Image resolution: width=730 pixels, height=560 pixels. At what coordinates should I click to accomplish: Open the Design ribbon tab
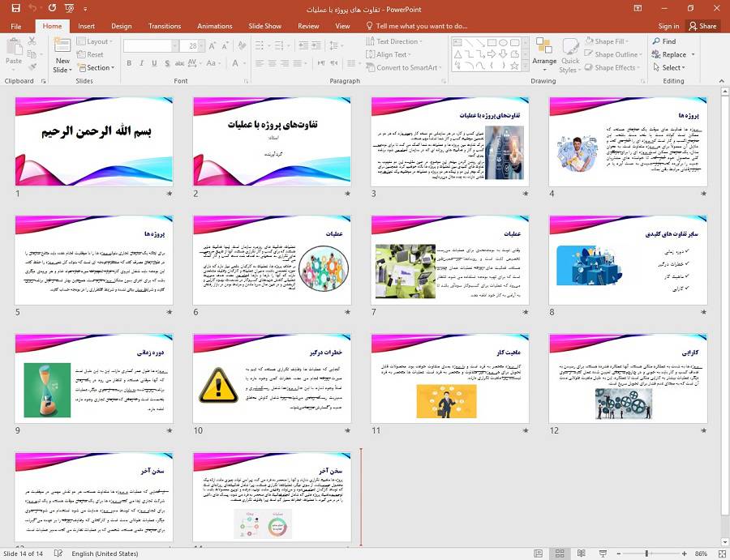pyautogui.click(x=121, y=25)
